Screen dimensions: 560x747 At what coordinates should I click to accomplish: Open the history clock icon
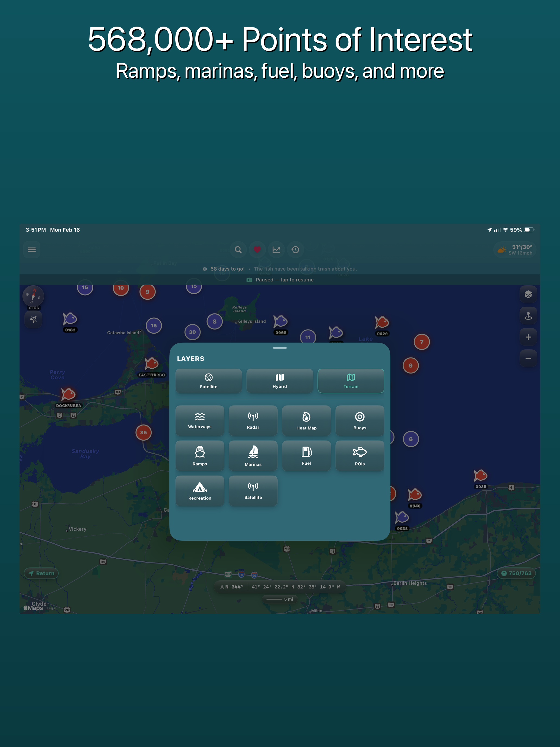coord(295,249)
